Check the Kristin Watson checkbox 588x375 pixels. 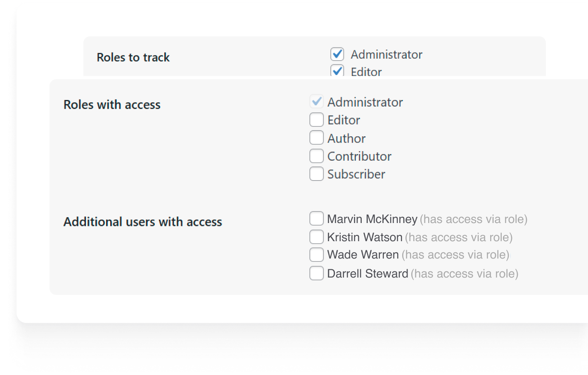[316, 236]
